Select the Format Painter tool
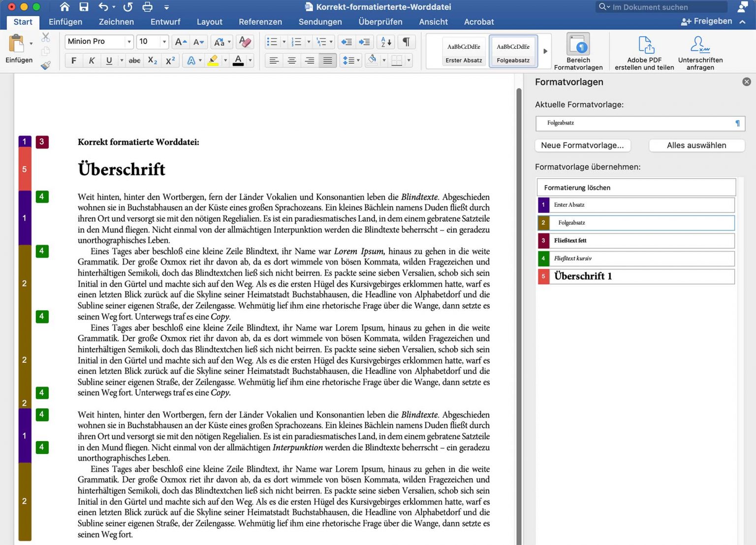Viewport: 756px width, 545px height. pyautogui.click(x=46, y=64)
